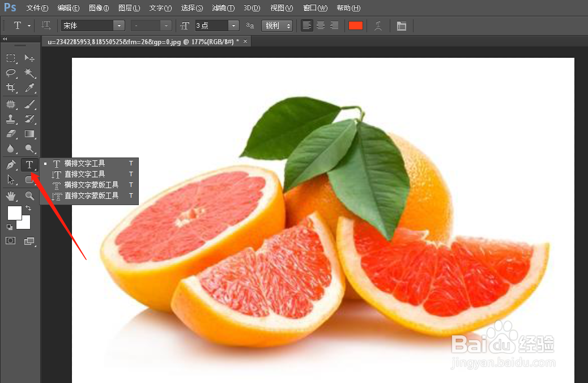This screenshot has width=588, height=383.
Task: Click the Type tool in toolbox
Action: click(29, 165)
